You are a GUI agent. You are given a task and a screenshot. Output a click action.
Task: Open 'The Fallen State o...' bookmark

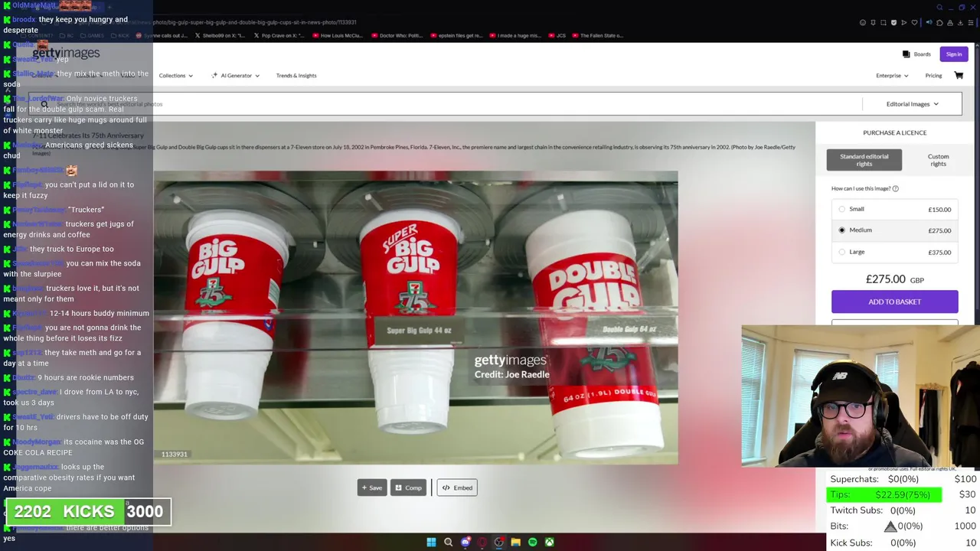(599, 35)
